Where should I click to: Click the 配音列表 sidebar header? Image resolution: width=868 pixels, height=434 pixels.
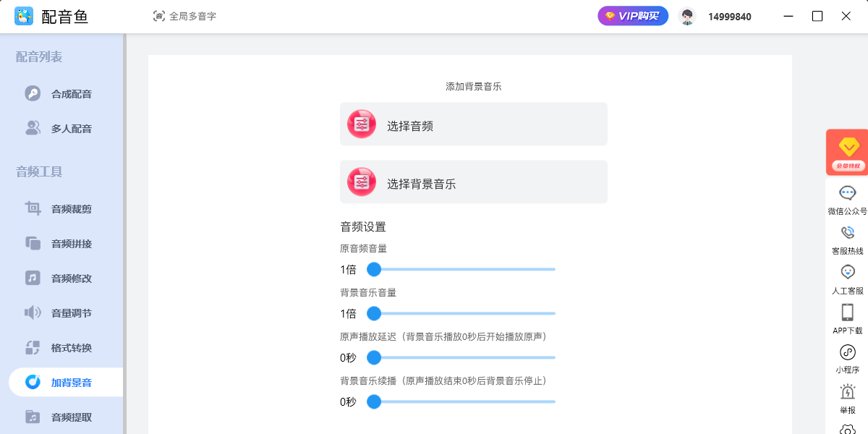tap(39, 56)
